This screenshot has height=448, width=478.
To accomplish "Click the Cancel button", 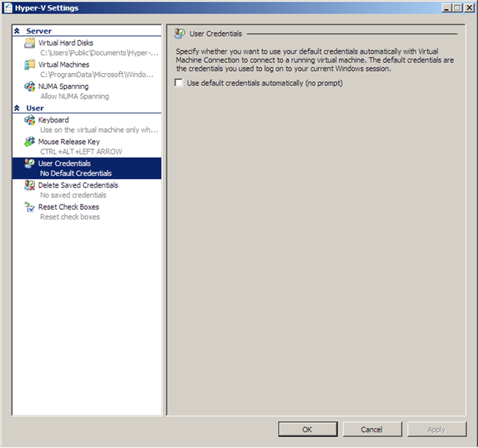I will (372, 429).
